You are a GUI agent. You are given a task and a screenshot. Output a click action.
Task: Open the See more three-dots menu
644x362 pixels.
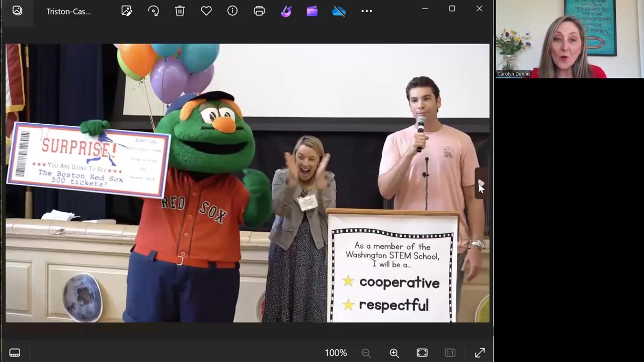click(x=367, y=11)
